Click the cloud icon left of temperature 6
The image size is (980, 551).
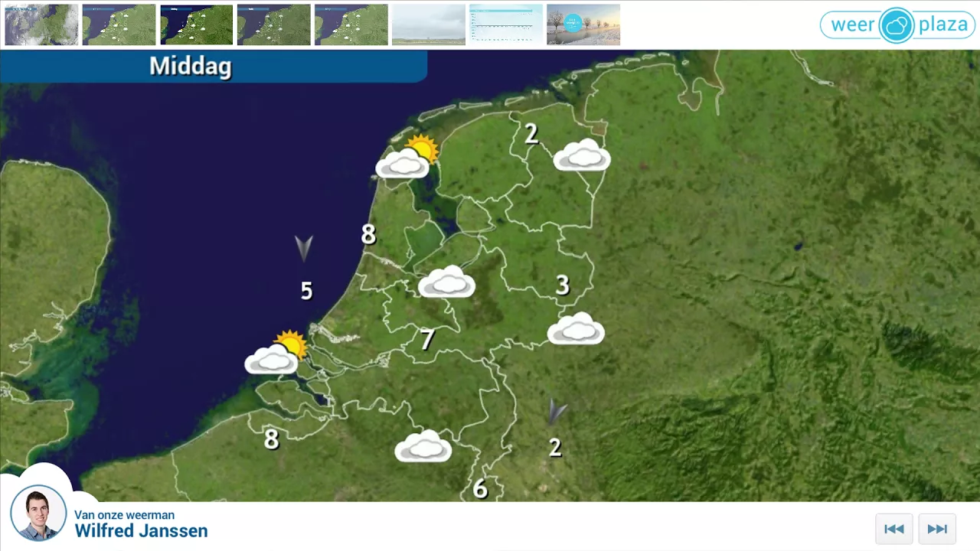(423, 446)
